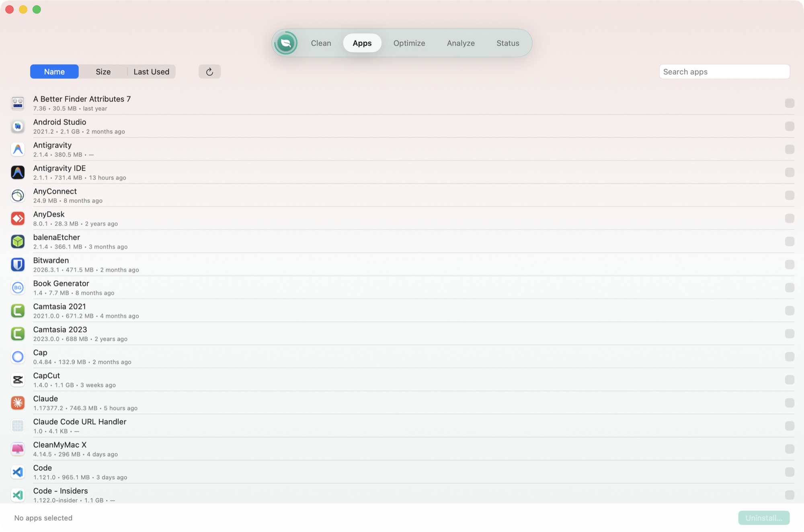
Task: Click the Antigravity IDE dark icon
Action: click(18, 172)
